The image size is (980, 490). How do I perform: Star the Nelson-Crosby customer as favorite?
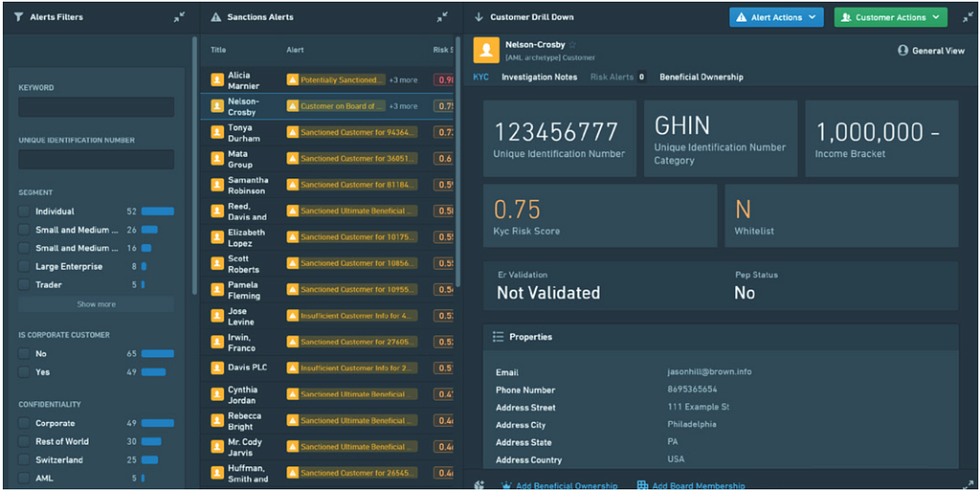[572, 45]
